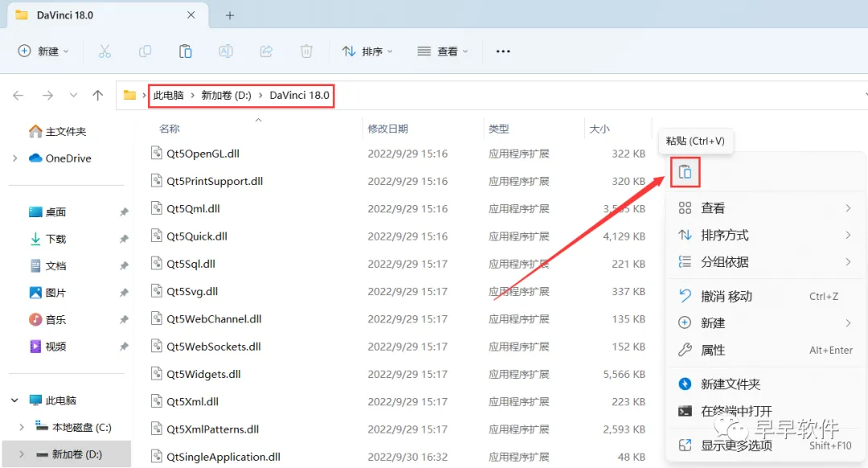This screenshot has width=868, height=468.
Task: Open the 新建 dropdown in toolbar
Action: [x=43, y=51]
